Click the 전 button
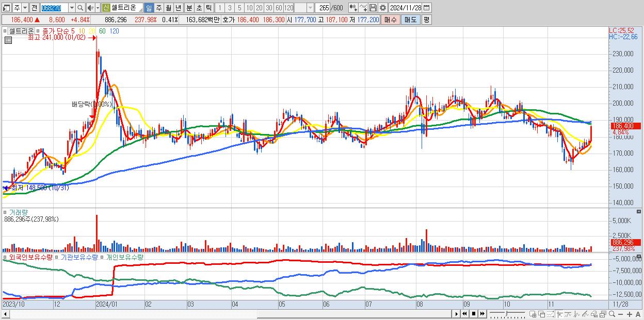 [x=34, y=8]
